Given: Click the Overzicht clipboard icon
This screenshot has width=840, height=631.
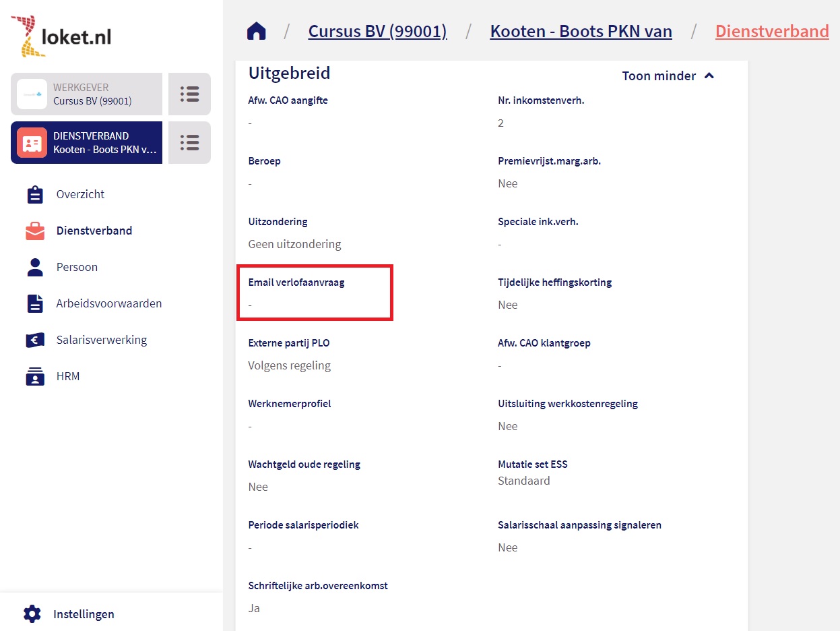Looking at the screenshot, I should point(34,194).
